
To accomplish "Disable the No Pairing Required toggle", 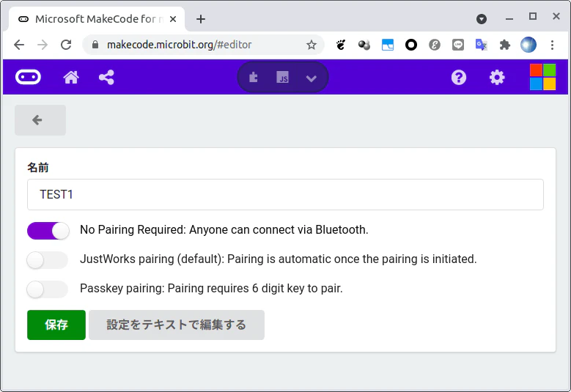I will tap(48, 230).
